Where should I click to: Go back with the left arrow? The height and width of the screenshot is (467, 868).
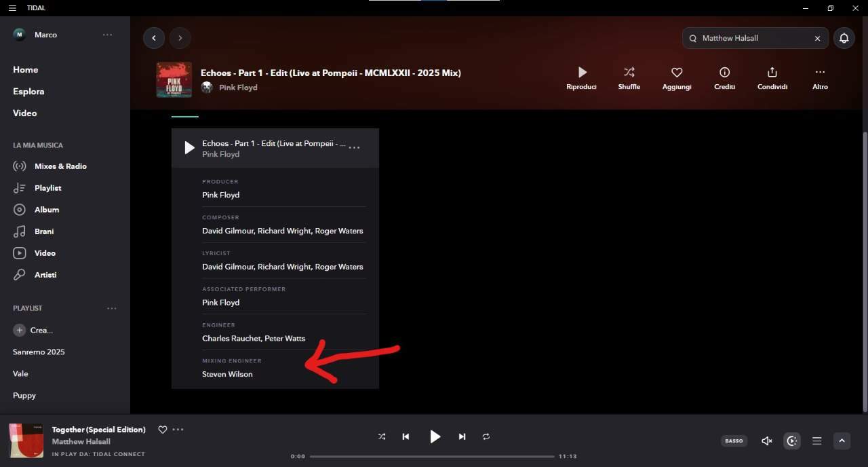pyautogui.click(x=154, y=38)
